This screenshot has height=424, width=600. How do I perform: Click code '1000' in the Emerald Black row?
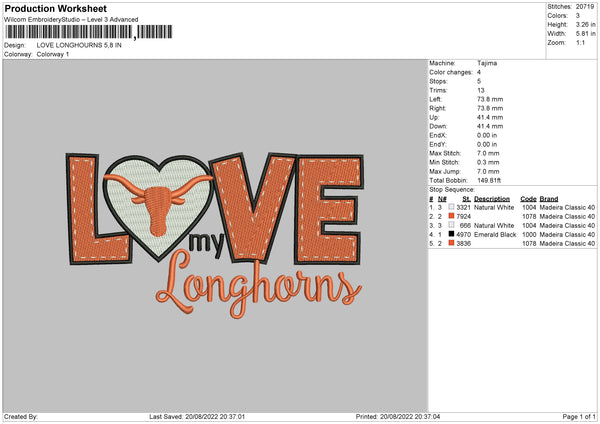[x=529, y=235]
